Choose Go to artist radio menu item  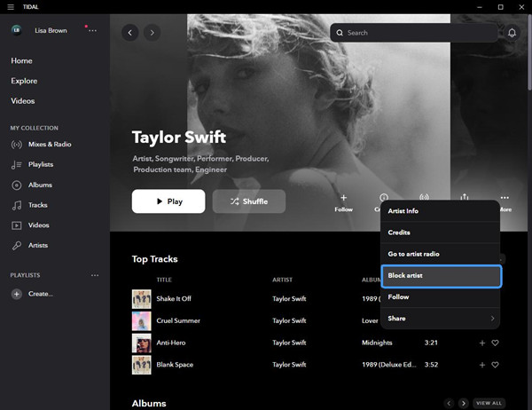coord(441,254)
